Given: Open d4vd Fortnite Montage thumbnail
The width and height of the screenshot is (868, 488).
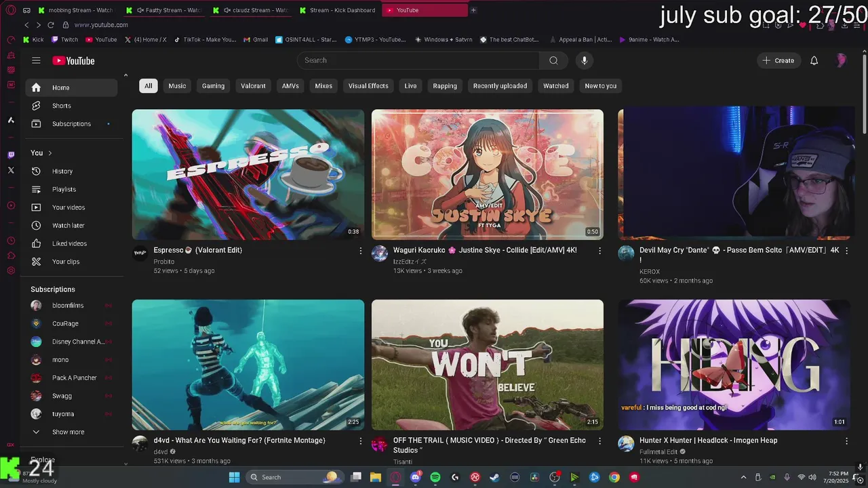Looking at the screenshot, I should [x=248, y=365].
